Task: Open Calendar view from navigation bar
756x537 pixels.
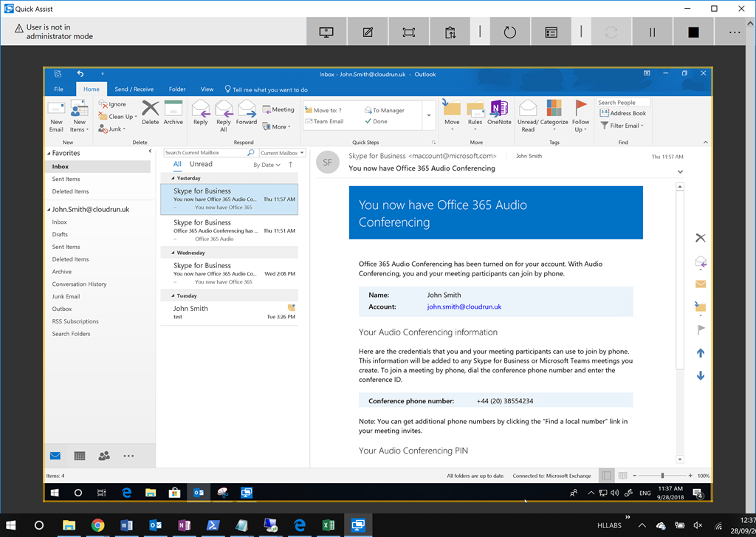Action: click(x=80, y=456)
